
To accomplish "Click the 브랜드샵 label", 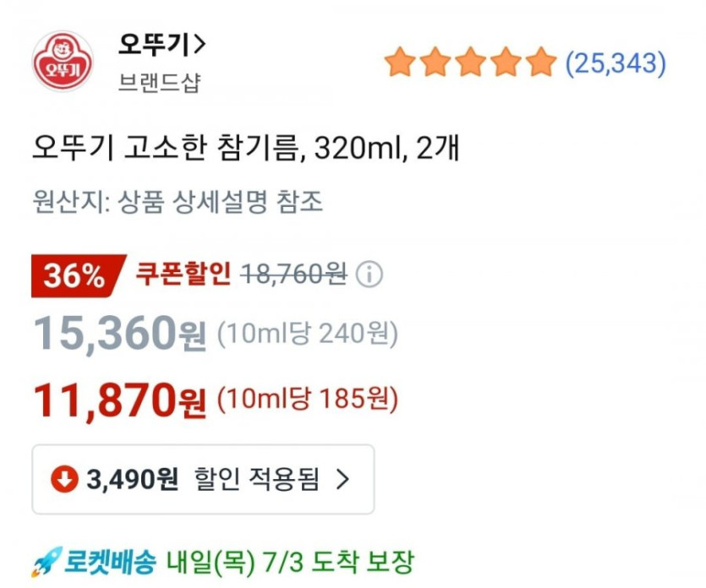I will (160, 84).
